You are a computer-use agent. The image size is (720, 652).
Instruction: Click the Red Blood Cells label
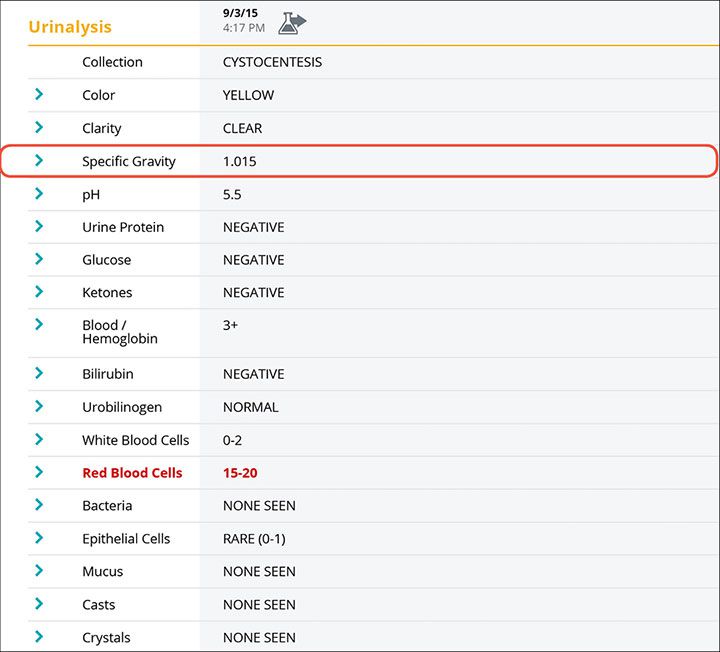tap(132, 473)
